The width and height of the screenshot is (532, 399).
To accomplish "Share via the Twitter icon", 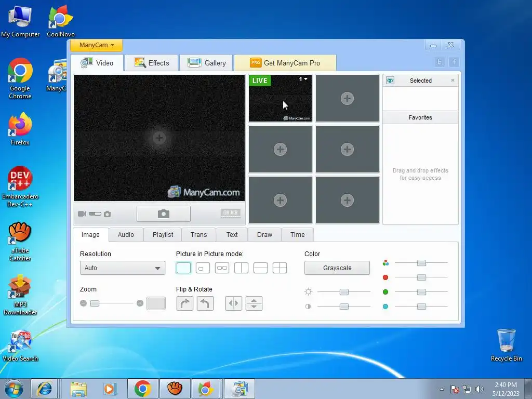I will pyautogui.click(x=440, y=62).
